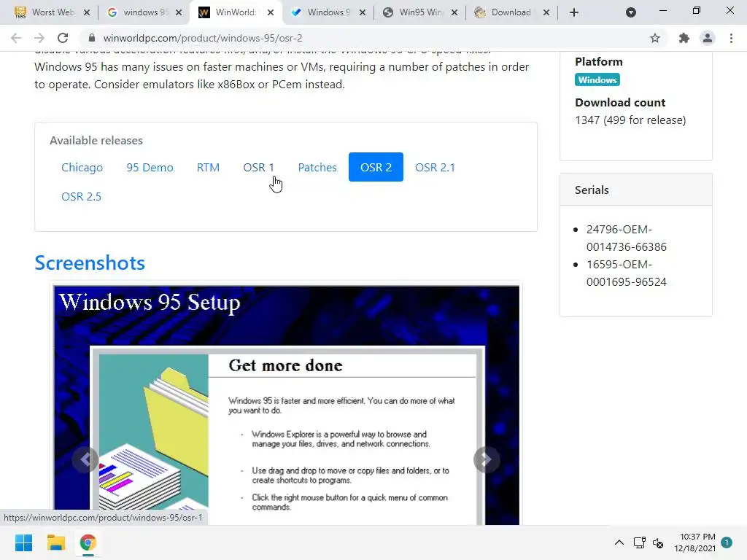Viewport: 747px width, 560px height.
Task: Show hidden system tray icons
Action: (619, 542)
